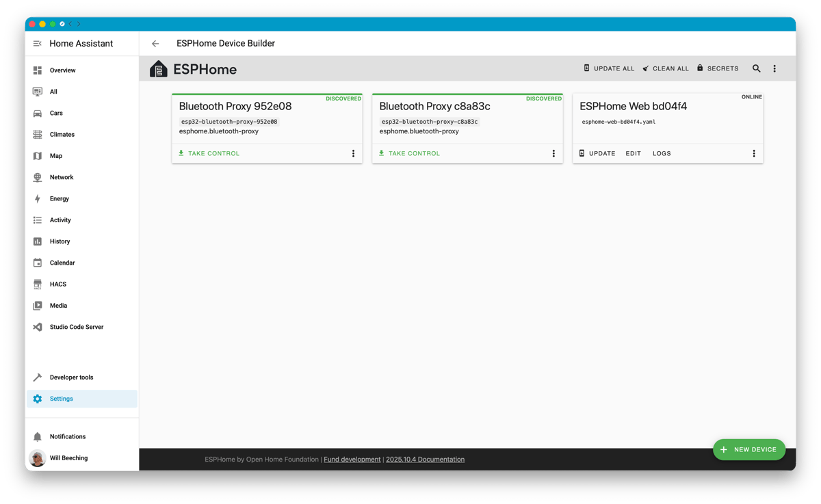Image resolution: width=821 pixels, height=504 pixels.
Task: Click New Device button
Action: (749, 449)
